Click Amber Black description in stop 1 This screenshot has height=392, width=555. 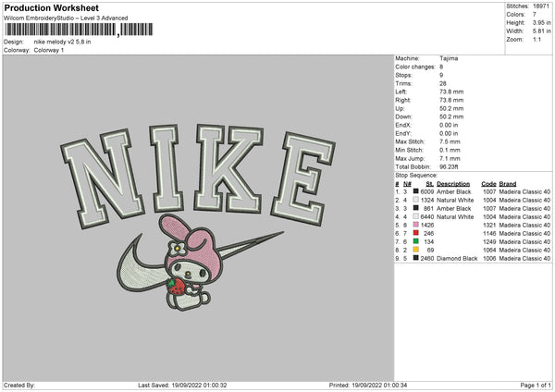tap(454, 191)
